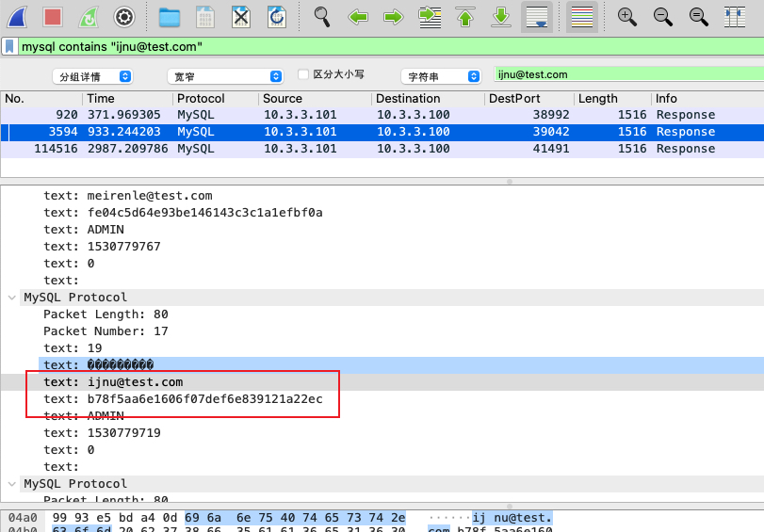The image size is (764, 532).
Task: Toggle packet list colorize rules icon
Action: coord(583,16)
